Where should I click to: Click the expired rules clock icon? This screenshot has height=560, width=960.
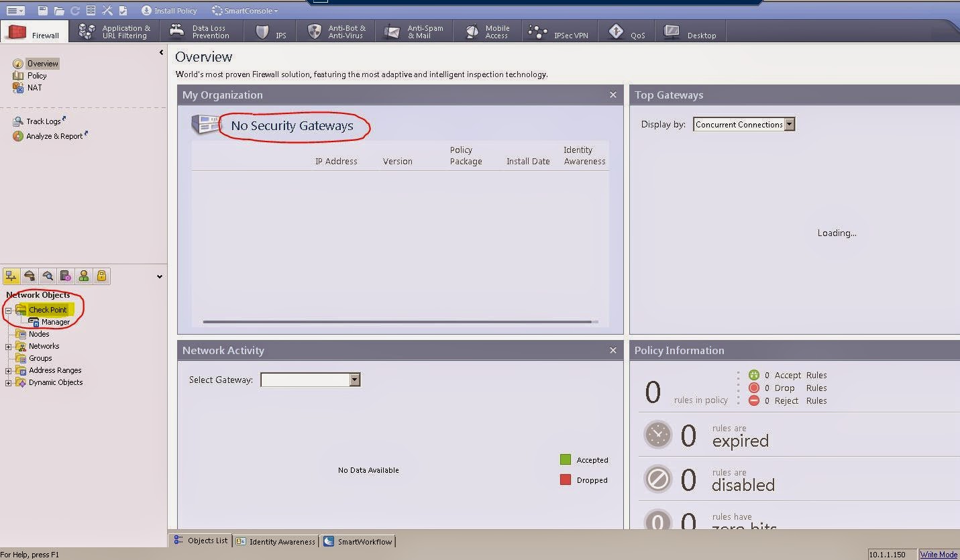pos(658,435)
